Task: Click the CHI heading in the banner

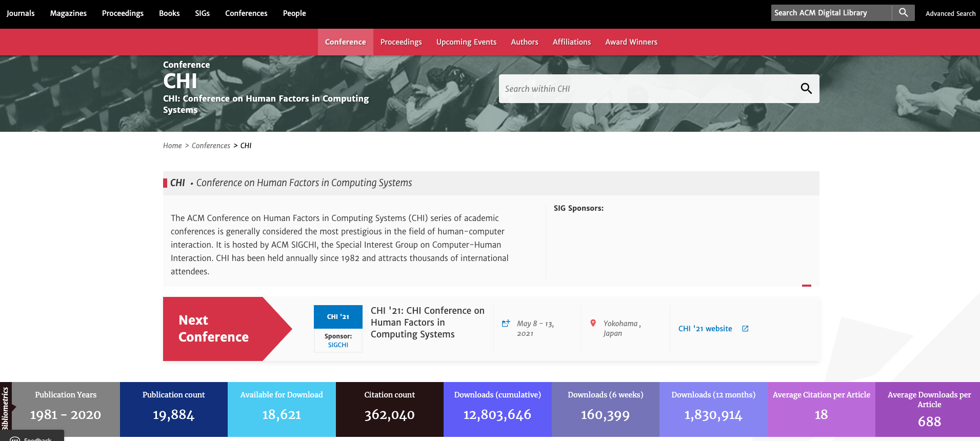Action: (x=180, y=81)
